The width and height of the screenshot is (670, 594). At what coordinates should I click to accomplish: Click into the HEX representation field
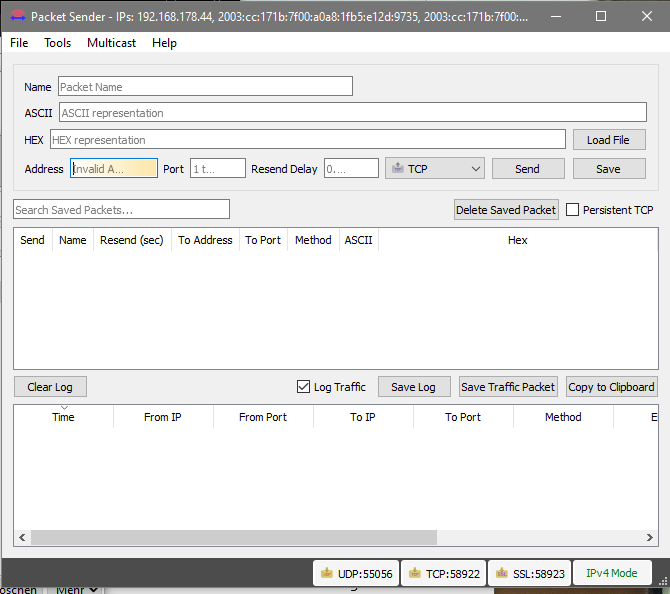[308, 139]
